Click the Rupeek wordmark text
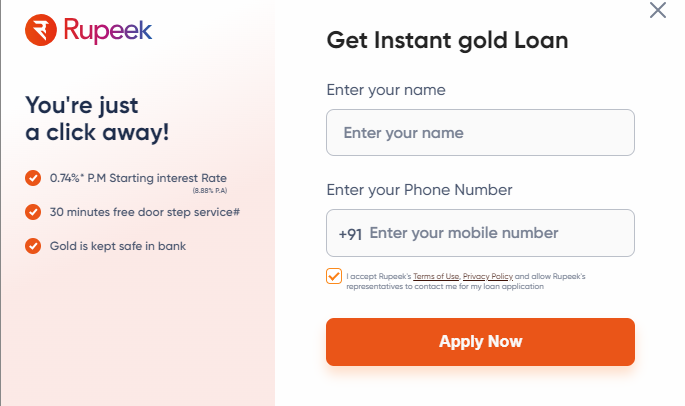The height and width of the screenshot is (406, 685). [108, 30]
